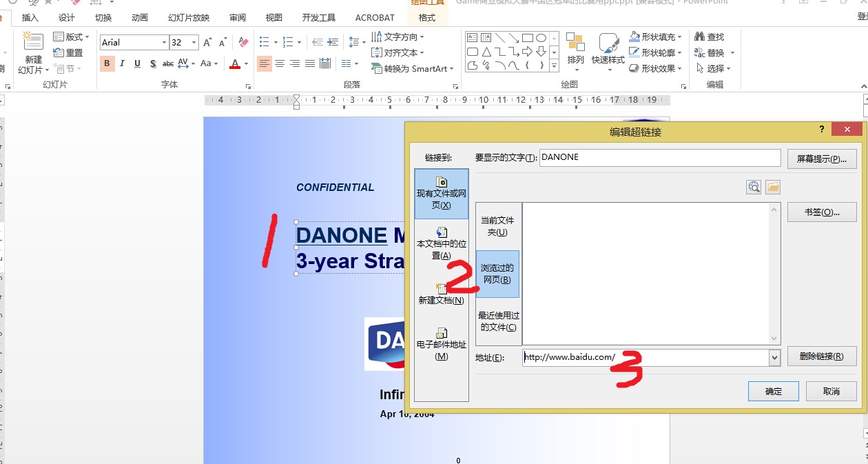Toggle Bold formatting in font group
The height and width of the screenshot is (464, 868).
(107, 63)
